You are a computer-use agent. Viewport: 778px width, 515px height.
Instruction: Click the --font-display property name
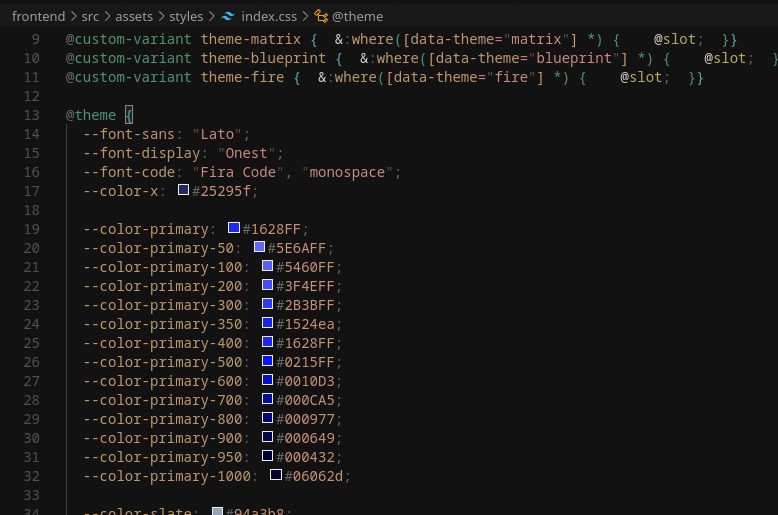tap(141, 153)
